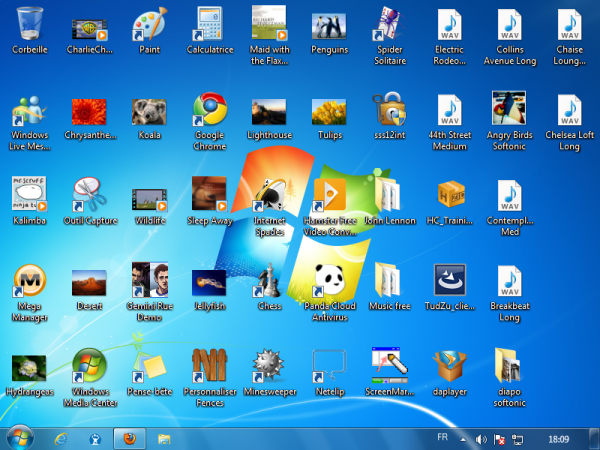This screenshot has height=450, width=600.
Task: Select the Mega Manager icon
Action: (29, 281)
